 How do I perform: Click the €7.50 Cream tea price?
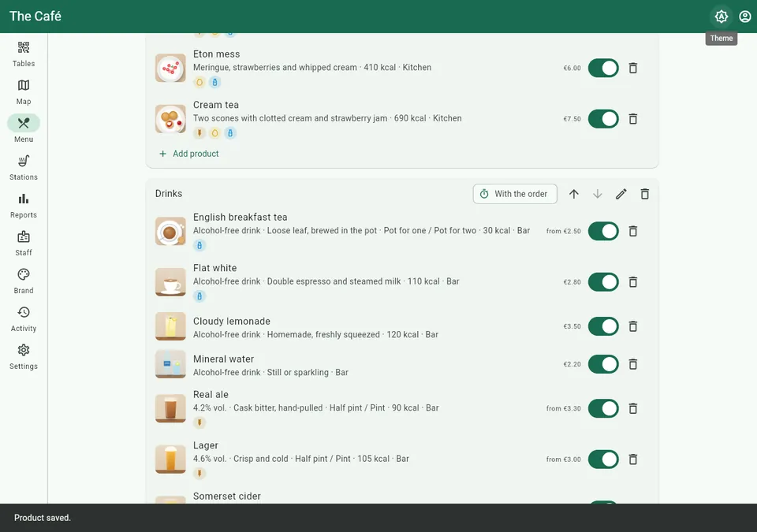572,119
